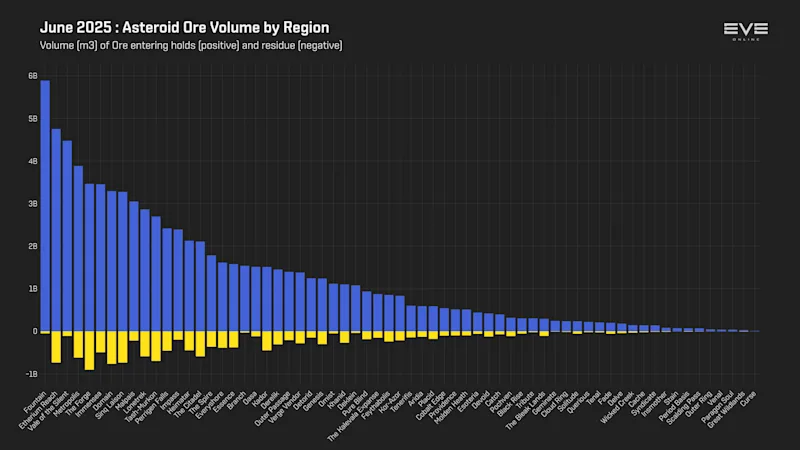The image size is (800, 450).
Task: Click the "Providence" region label
Action: coord(443,405)
